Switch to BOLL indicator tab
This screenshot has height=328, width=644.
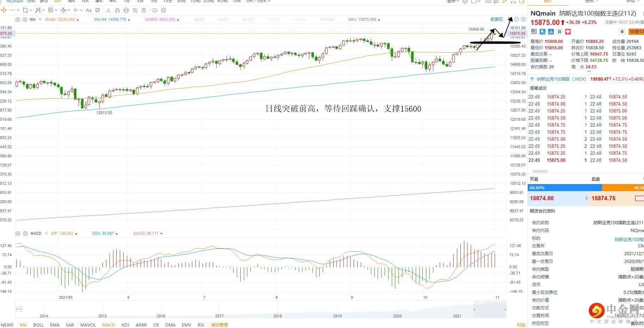tap(38, 325)
